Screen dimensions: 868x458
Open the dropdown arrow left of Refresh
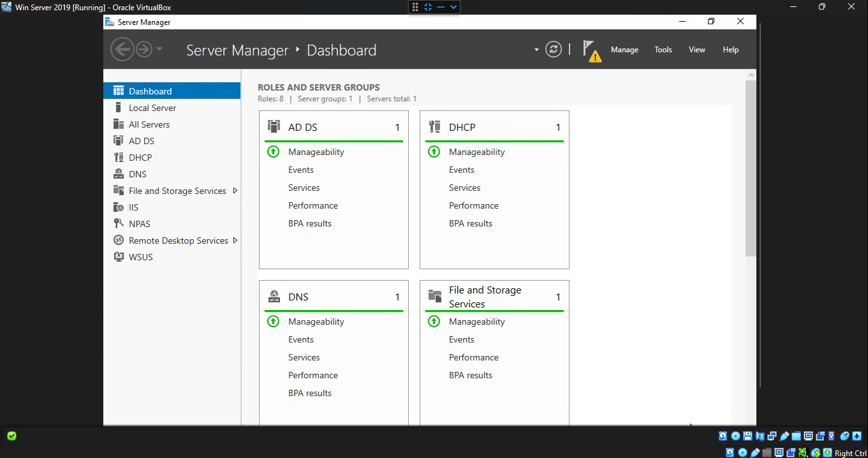point(536,50)
